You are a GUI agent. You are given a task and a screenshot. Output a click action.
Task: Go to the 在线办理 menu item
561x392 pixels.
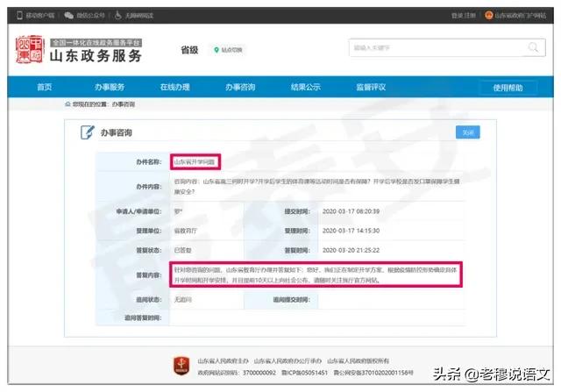coord(174,88)
